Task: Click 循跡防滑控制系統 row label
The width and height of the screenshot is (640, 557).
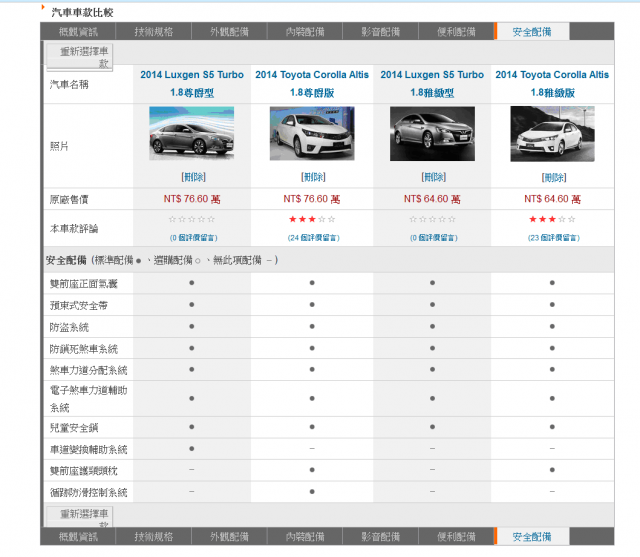Action: (89, 493)
